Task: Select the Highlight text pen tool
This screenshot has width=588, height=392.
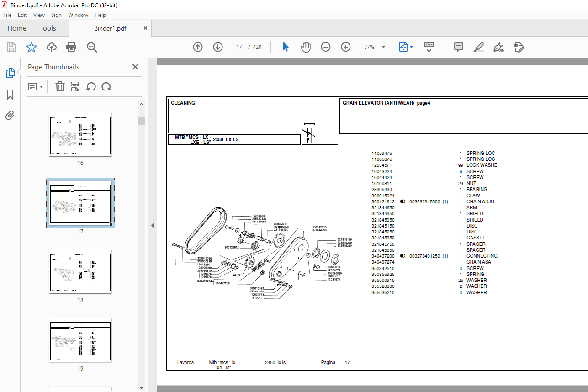Action: click(479, 47)
